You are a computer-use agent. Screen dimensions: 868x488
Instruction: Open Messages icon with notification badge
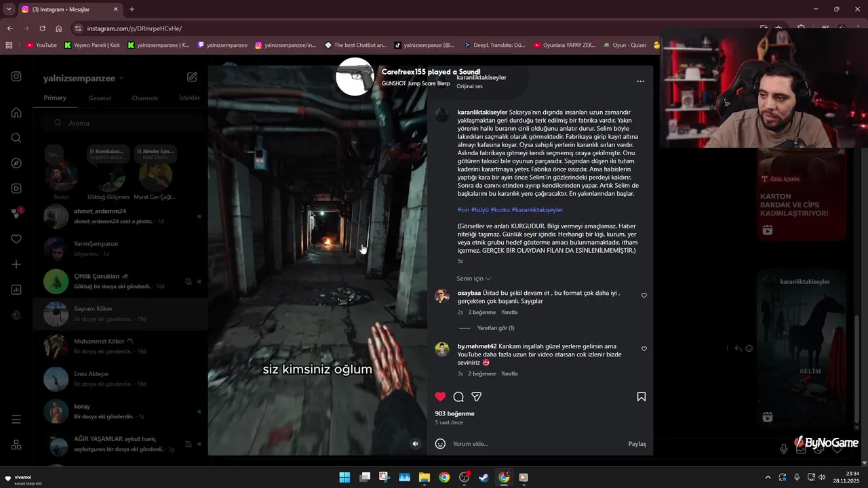[17, 213]
